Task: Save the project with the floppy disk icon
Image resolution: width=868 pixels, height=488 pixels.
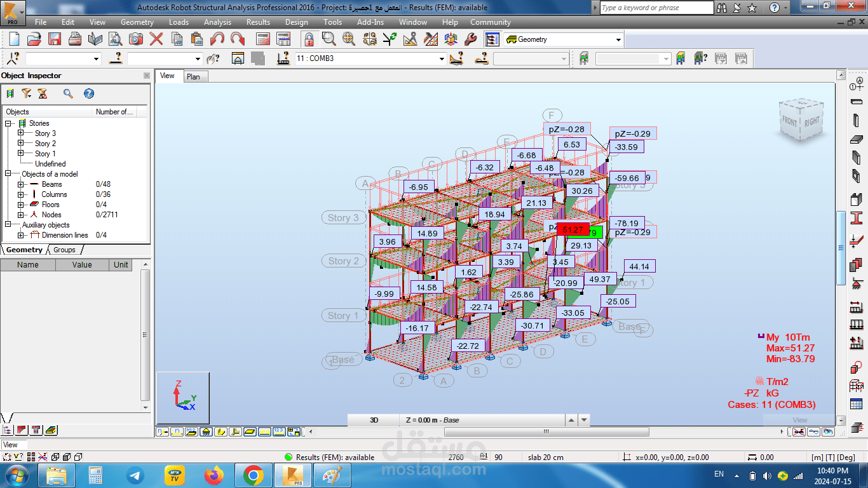Action: point(54,39)
